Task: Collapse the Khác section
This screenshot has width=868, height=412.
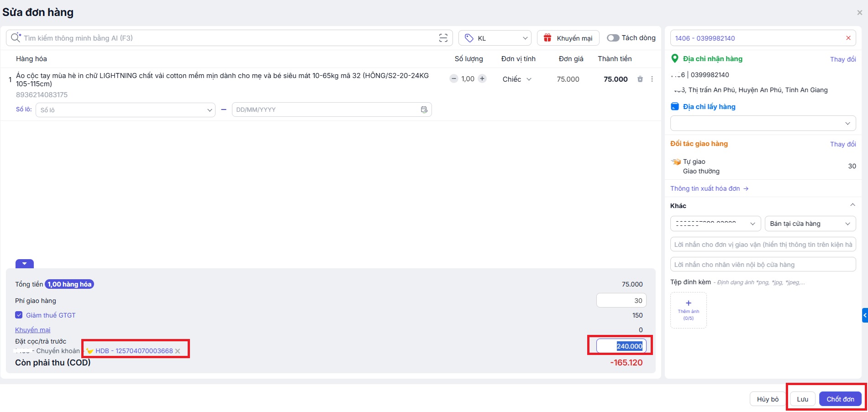Action: (852, 205)
